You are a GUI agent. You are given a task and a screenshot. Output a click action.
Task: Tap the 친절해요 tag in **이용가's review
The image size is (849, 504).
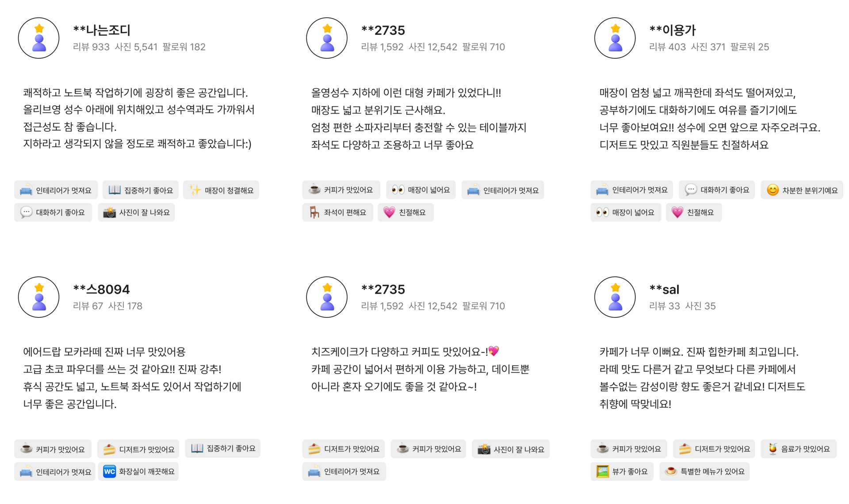click(x=693, y=213)
